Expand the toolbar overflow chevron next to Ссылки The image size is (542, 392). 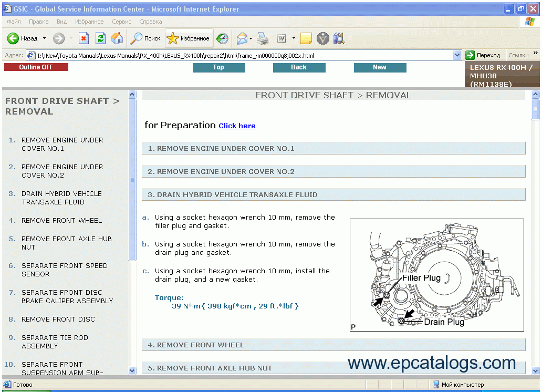[x=535, y=53]
